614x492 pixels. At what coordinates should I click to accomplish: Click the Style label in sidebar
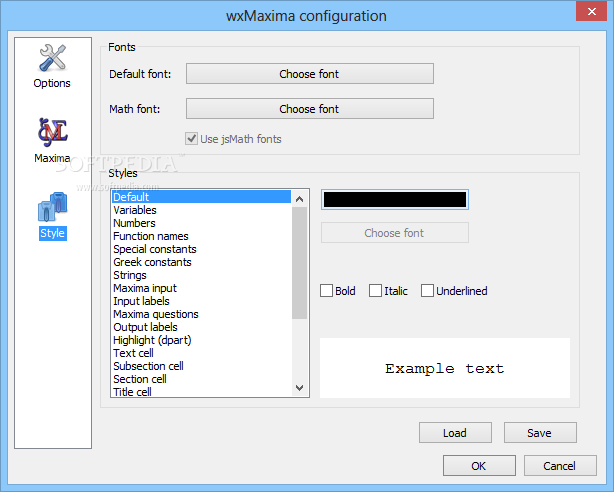[x=52, y=233]
